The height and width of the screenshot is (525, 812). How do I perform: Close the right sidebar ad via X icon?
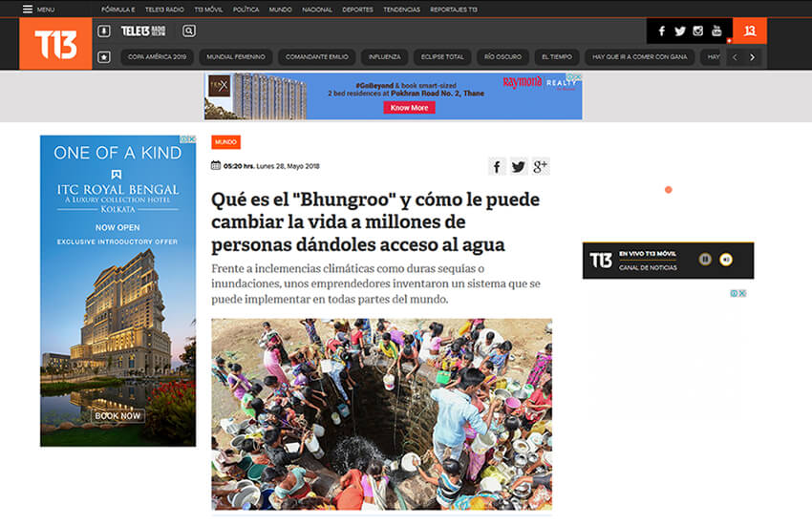pos(742,293)
